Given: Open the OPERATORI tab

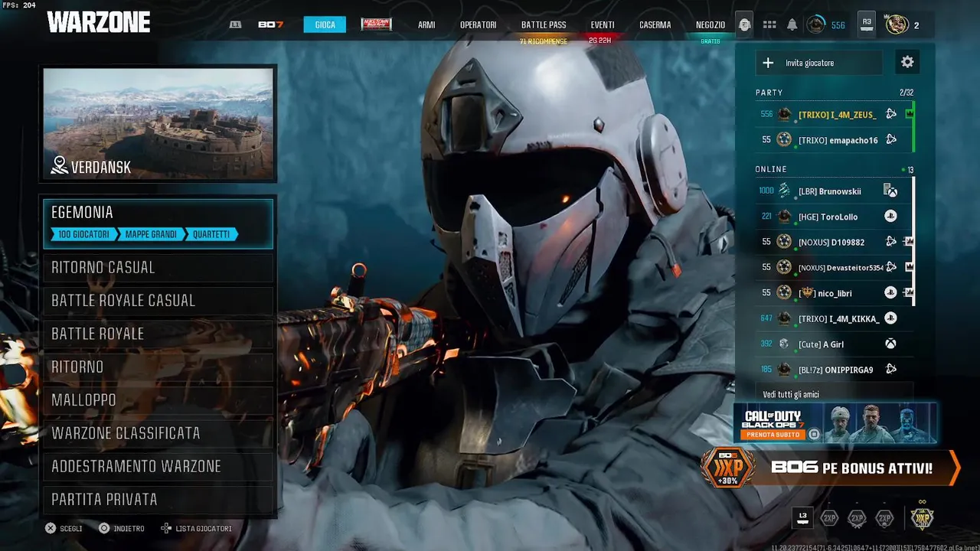Looking at the screenshot, I should click(478, 24).
